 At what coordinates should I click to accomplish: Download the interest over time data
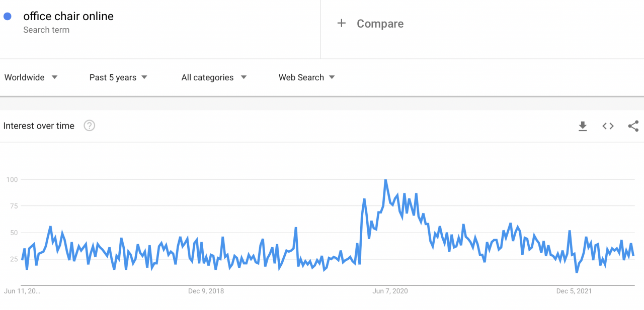pyautogui.click(x=583, y=126)
